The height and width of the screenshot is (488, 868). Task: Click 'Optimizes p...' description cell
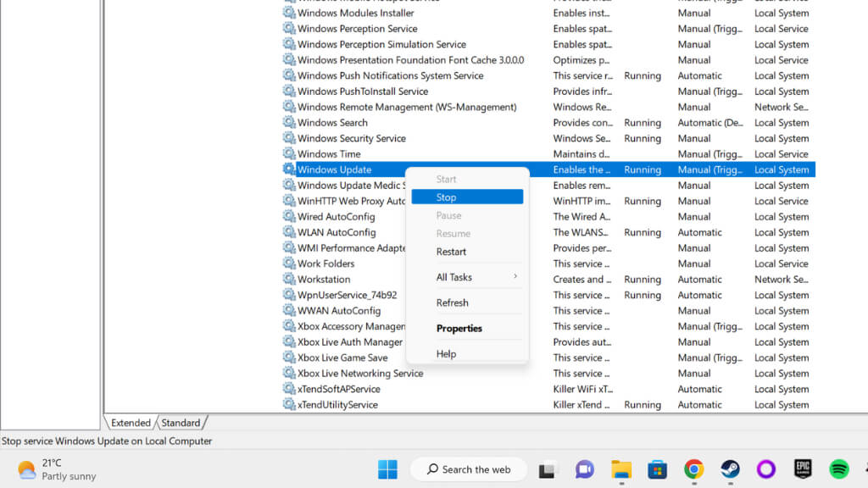point(581,60)
